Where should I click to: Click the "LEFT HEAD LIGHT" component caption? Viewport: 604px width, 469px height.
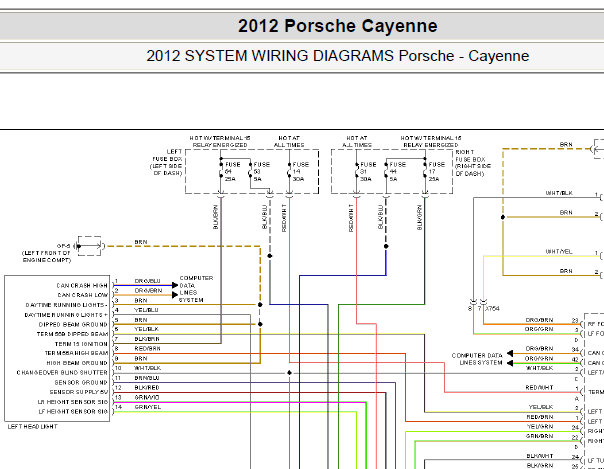click(33, 427)
